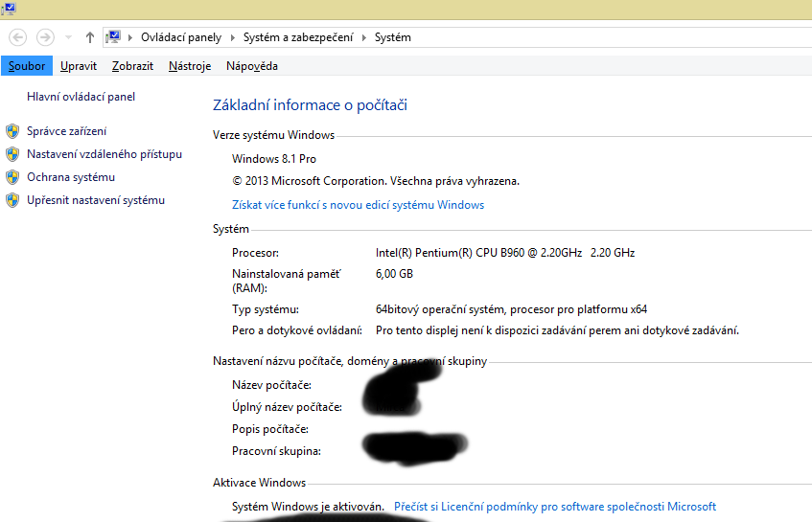Click the pen and touch availability text
Screen dimensions: 812x522
pyautogui.click(x=557, y=330)
